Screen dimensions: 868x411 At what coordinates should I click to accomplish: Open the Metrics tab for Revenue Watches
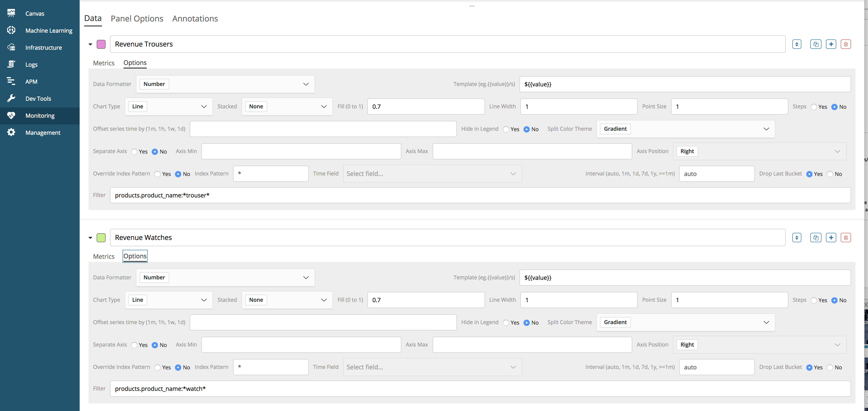coord(103,256)
